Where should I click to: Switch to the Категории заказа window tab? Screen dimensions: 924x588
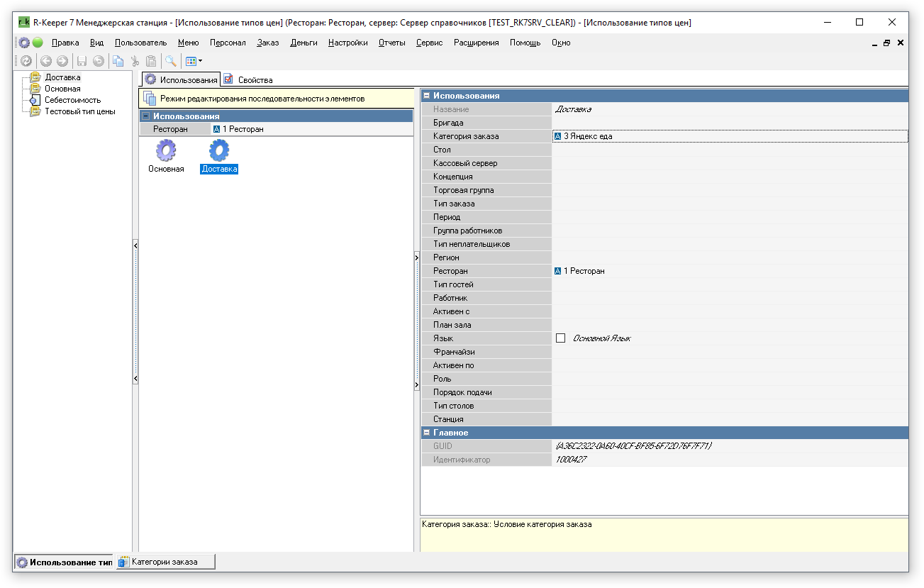point(165,562)
